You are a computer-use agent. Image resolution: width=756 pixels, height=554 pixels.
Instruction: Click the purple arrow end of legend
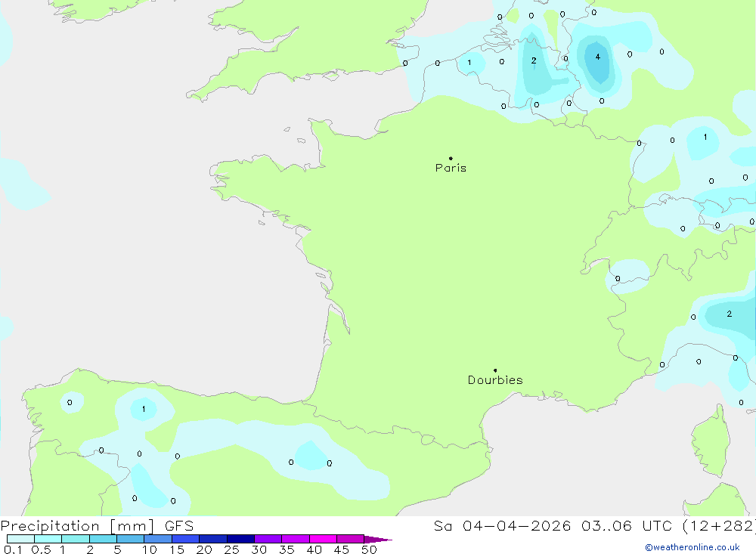[x=378, y=539]
